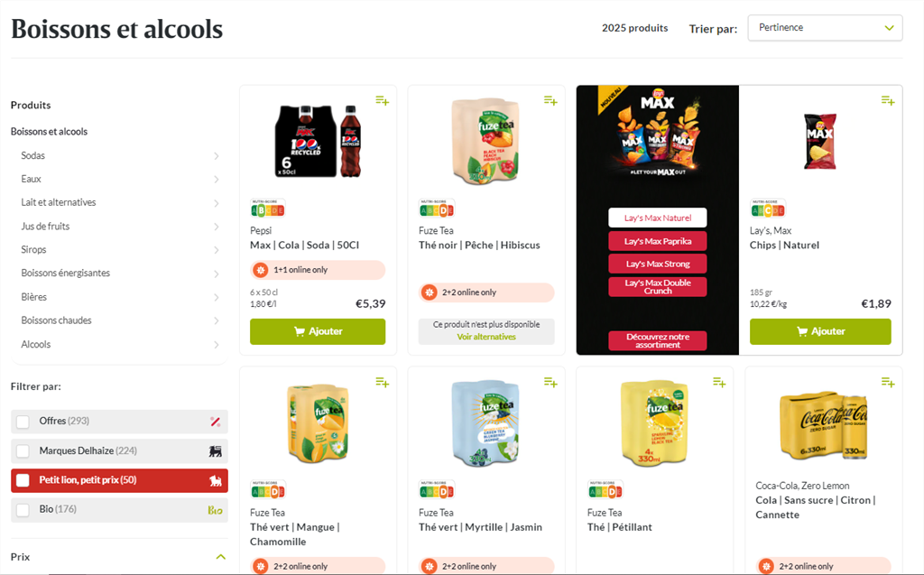Open the Trier par Pertinence dropdown
Screen dimensions: 924x575
(x=825, y=28)
